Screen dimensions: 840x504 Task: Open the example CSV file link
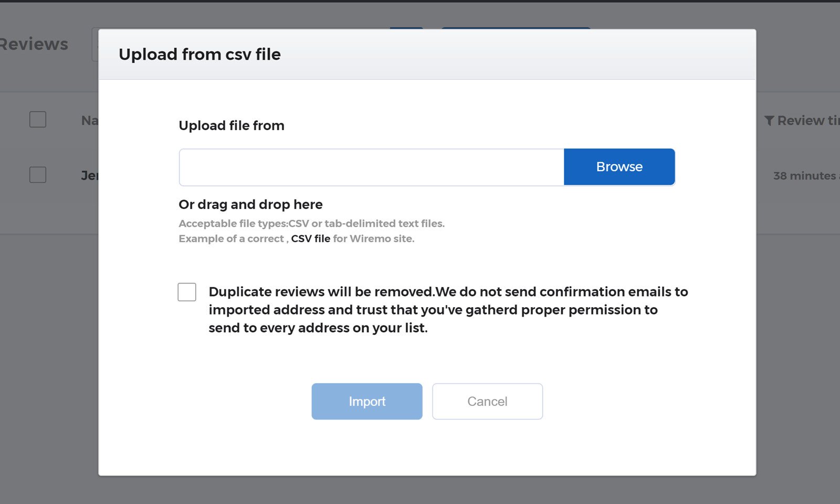pos(310,239)
